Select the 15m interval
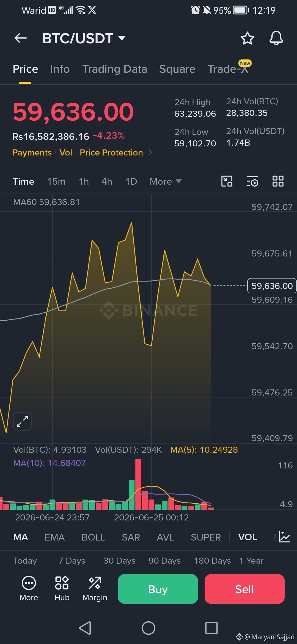This screenshot has width=297, height=644. click(x=56, y=181)
